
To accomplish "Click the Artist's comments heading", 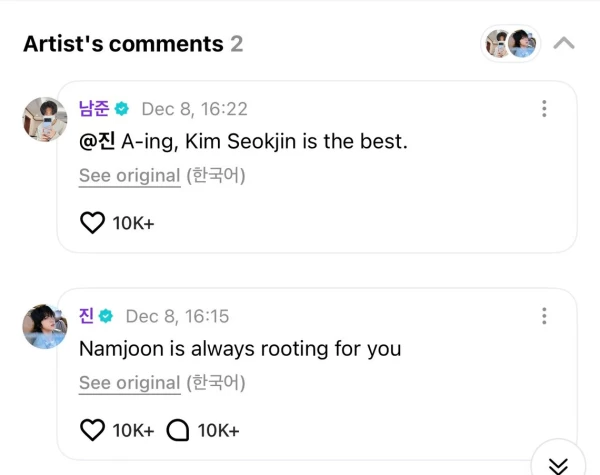I will (123, 44).
